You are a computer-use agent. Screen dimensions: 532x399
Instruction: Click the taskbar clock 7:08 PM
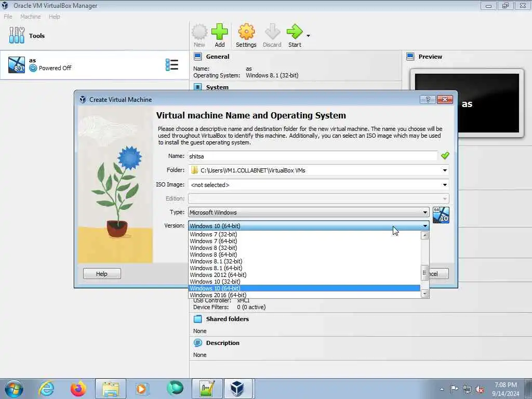click(506, 385)
